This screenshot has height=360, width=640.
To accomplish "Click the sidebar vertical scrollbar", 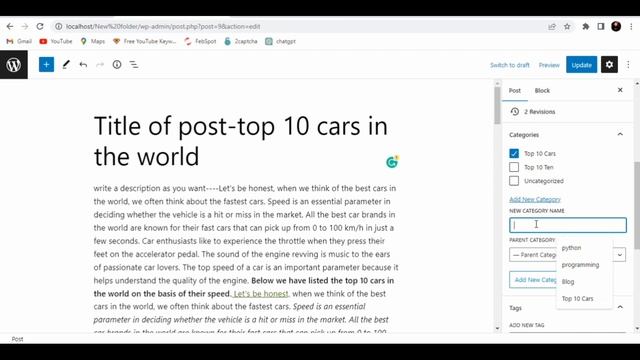I will coord(637,205).
